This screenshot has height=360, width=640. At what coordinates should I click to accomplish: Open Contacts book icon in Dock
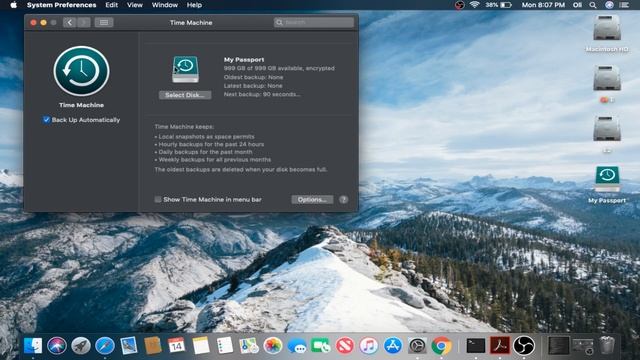tap(153, 346)
